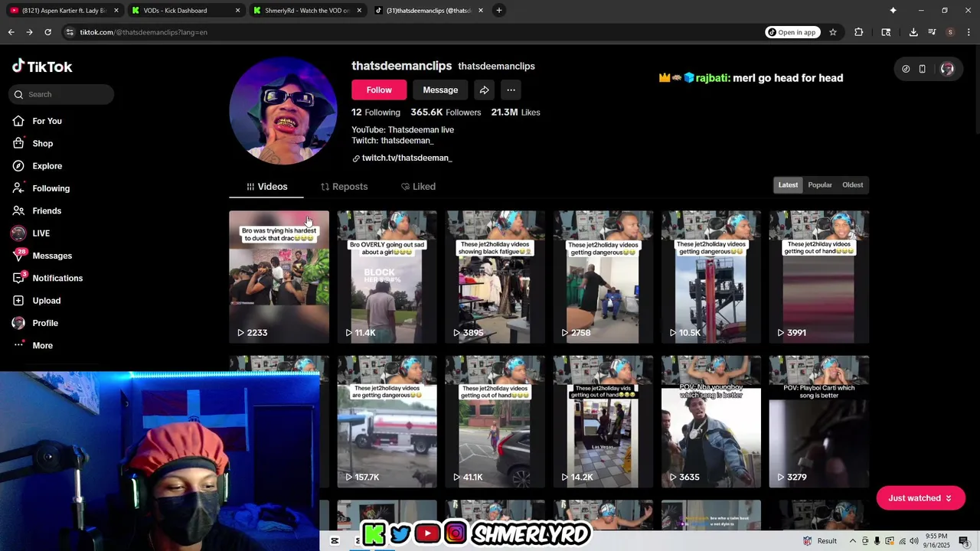980x551 pixels.
Task: Open the video with 10.5K views
Action: 711,276
